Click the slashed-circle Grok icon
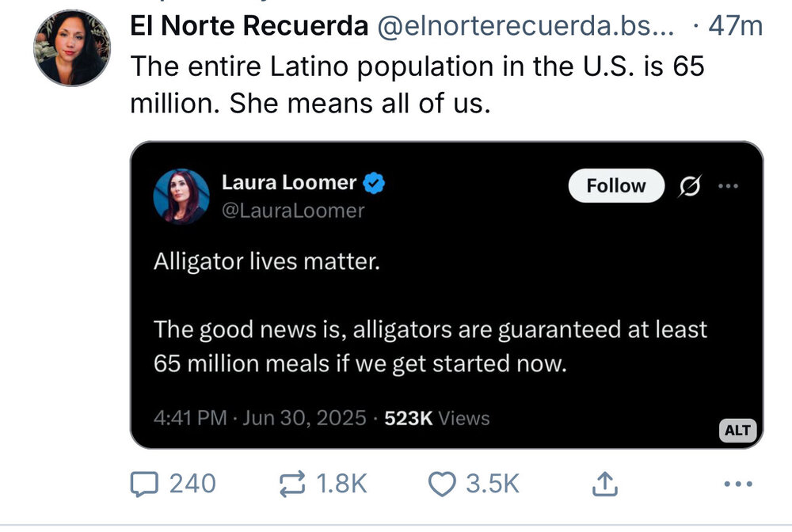The image size is (792, 532). point(689,187)
